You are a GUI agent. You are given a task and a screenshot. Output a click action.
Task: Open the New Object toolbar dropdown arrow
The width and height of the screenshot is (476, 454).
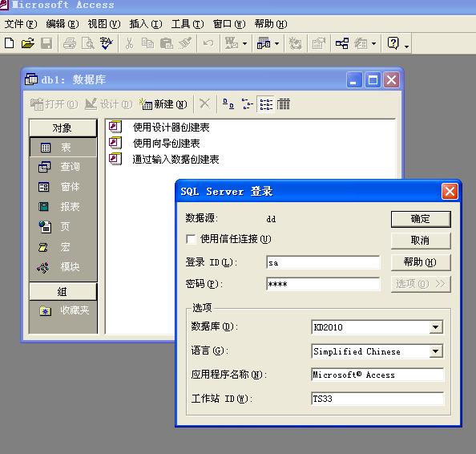(373, 44)
